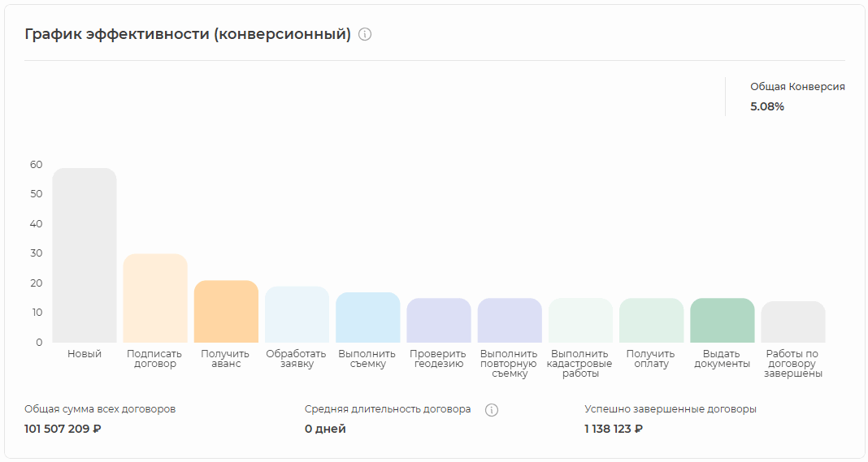The height and width of the screenshot is (462, 868).
Task: Select the 'Подписать договор' bar in chart
Action: tap(155, 298)
